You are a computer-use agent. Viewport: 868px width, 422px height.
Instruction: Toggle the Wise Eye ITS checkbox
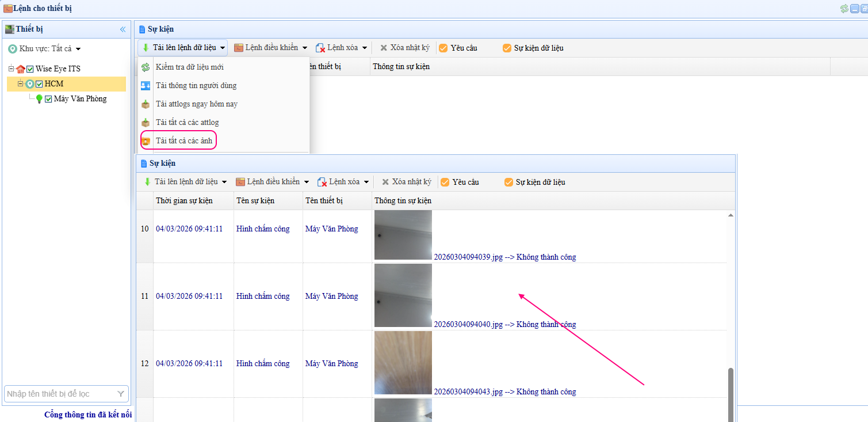click(x=30, y=69)
